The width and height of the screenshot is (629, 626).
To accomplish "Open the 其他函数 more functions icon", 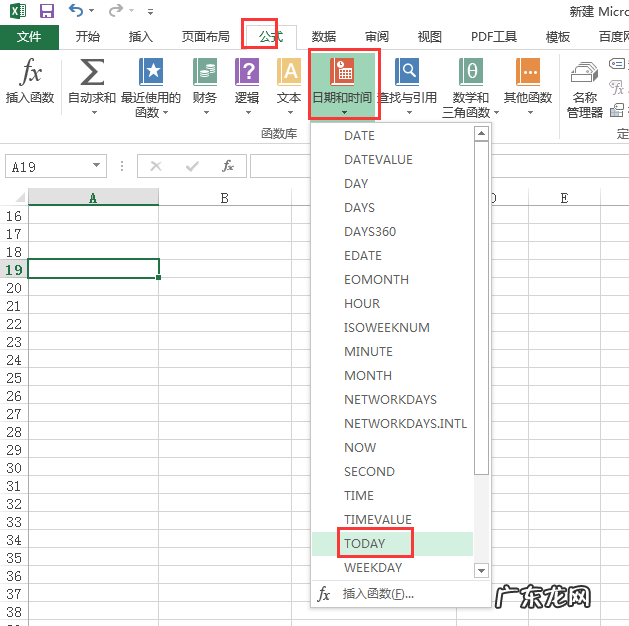I will (528, 72).
